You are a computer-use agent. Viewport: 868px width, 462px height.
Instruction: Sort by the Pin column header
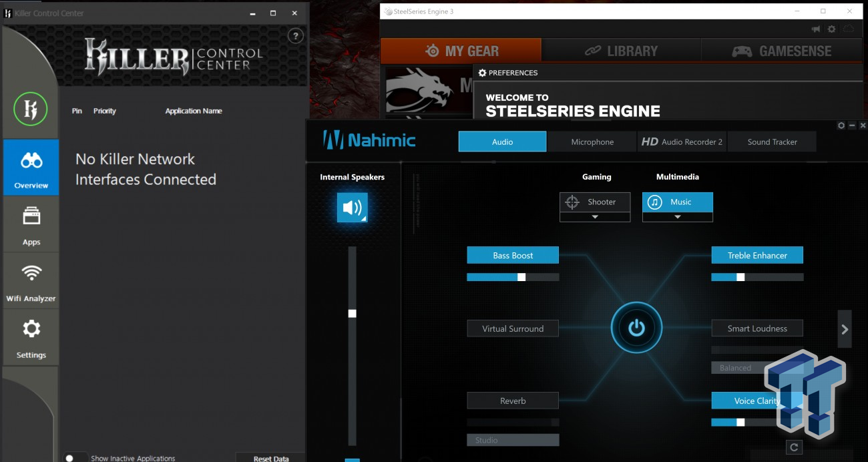tap(77, 111)
